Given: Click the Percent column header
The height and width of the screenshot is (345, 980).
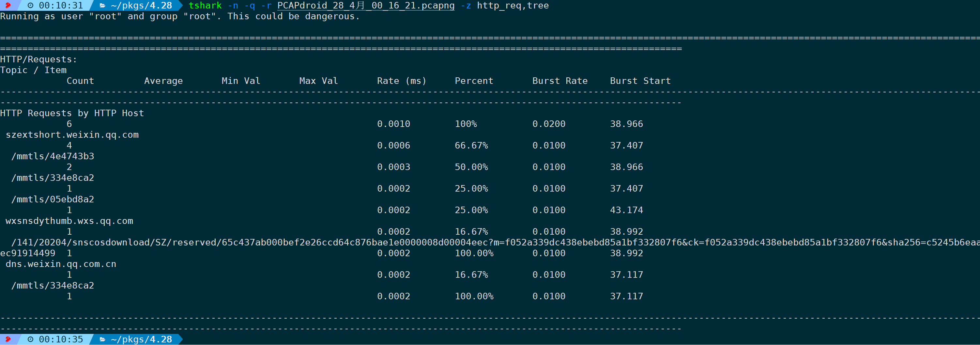Looking at the screenshot, I should pyautogui.click(x=474, y=81).
